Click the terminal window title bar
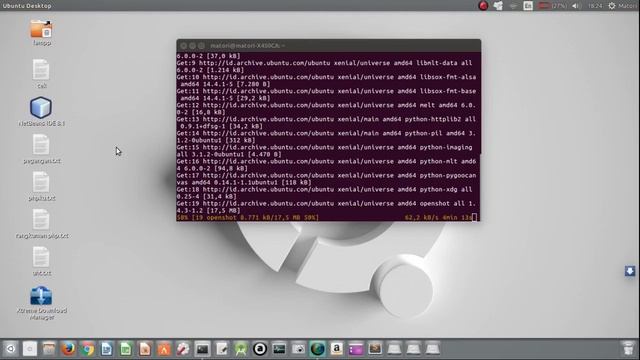The width and height of the screenshot is (640, 360). tap(329, 45)
